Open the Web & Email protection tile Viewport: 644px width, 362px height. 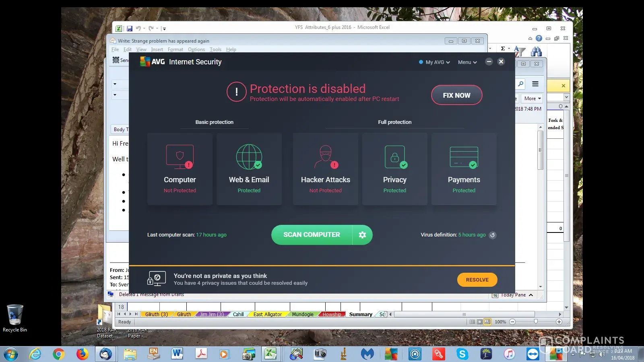pyautogui.click(x=249, y=169)
